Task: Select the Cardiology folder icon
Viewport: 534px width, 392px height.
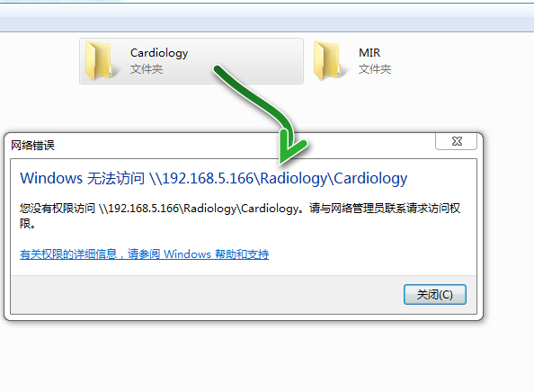Action: 100,60
